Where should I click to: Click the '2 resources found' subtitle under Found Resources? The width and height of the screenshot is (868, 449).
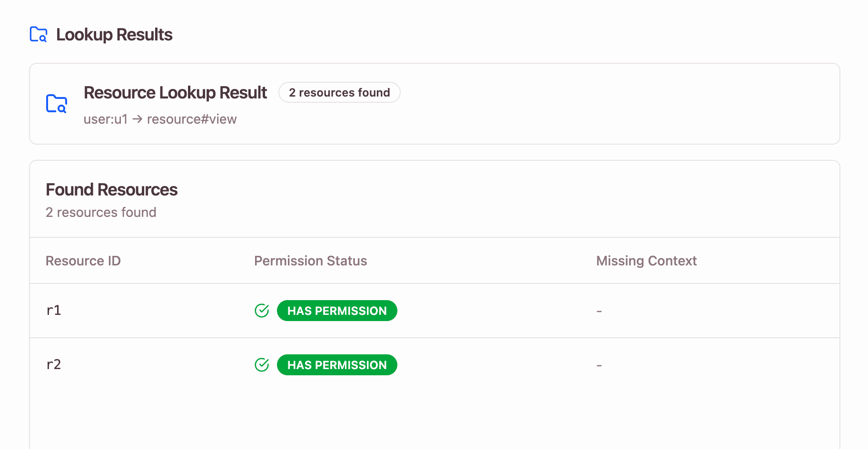point(100,212)
